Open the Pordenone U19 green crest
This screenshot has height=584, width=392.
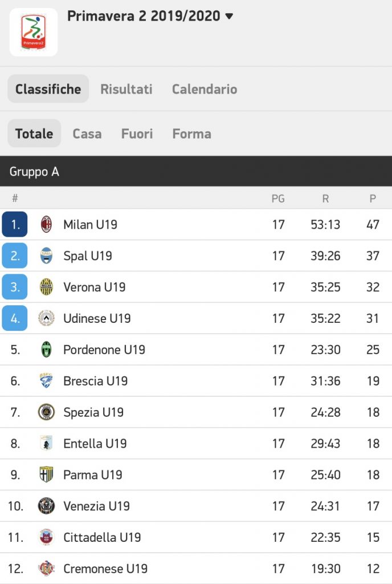pos(46,350)
